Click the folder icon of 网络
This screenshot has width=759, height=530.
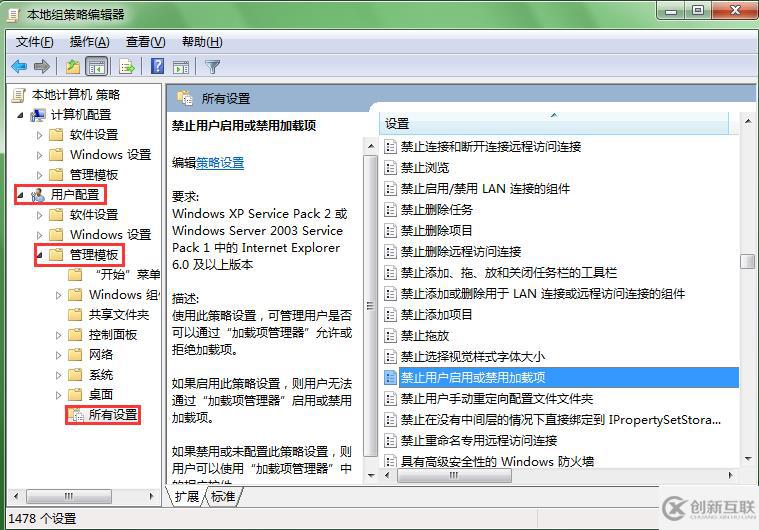point(75,355)
